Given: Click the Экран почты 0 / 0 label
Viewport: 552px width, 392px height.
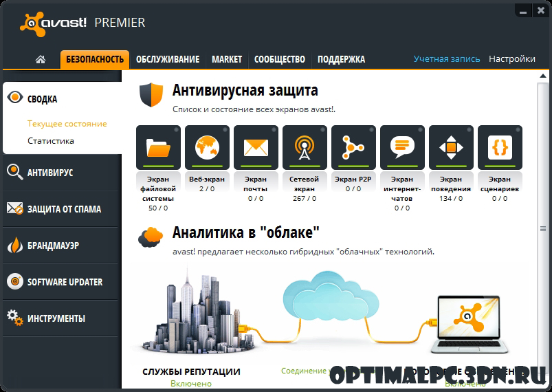Looking at the screenshot, I should point(256,189).
